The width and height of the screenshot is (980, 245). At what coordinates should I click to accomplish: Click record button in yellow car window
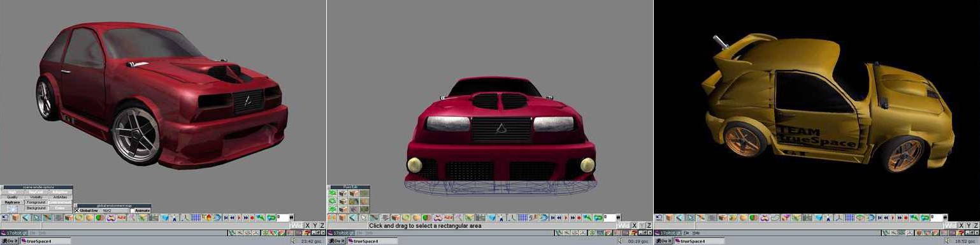[906, 218]
